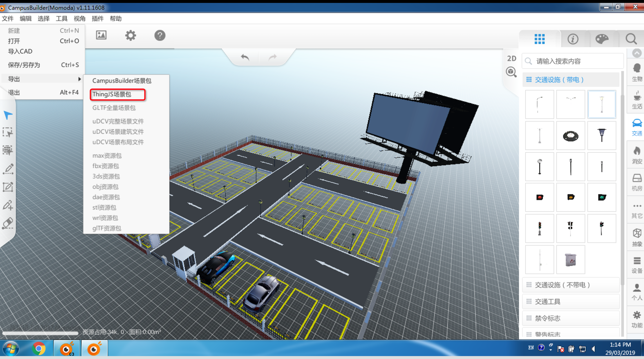Expand the 导出 submenu arrow
The image size is (644, 359).
79,79
